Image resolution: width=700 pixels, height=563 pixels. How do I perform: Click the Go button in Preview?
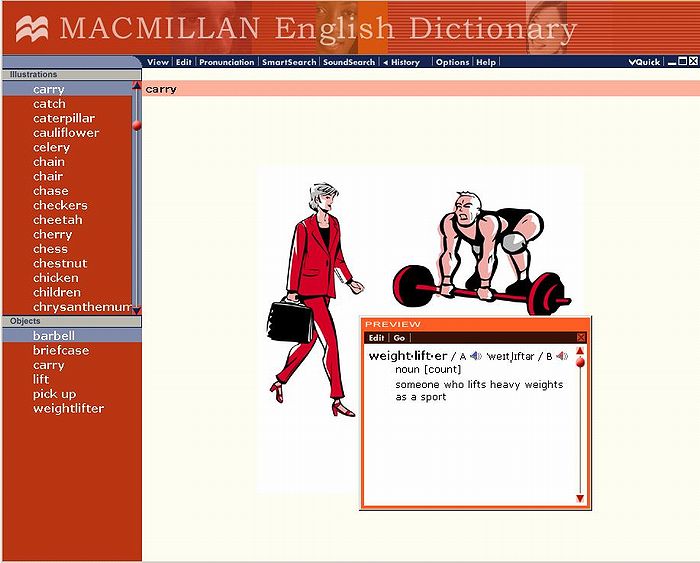(x=400, y=338)
